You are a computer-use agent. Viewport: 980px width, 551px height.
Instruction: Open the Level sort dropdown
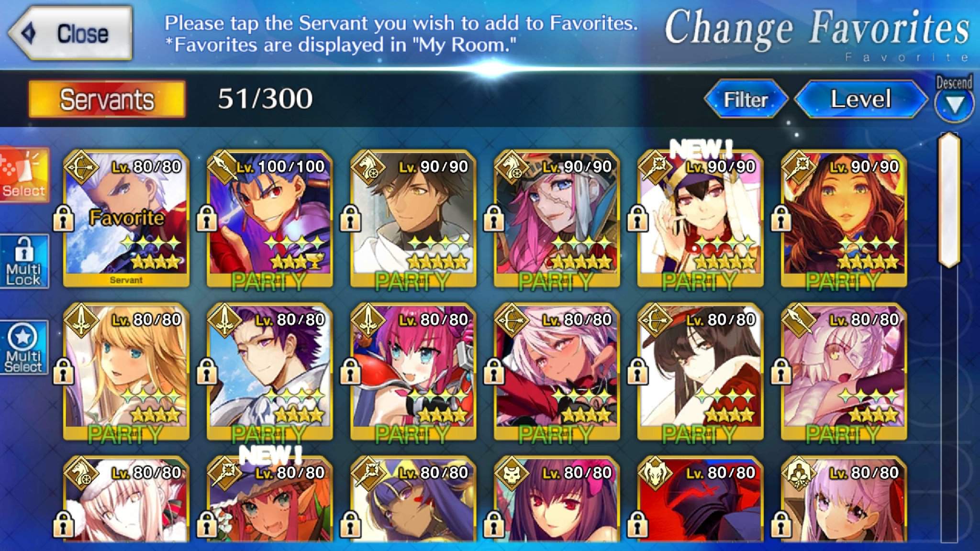[x=861, y=99]
